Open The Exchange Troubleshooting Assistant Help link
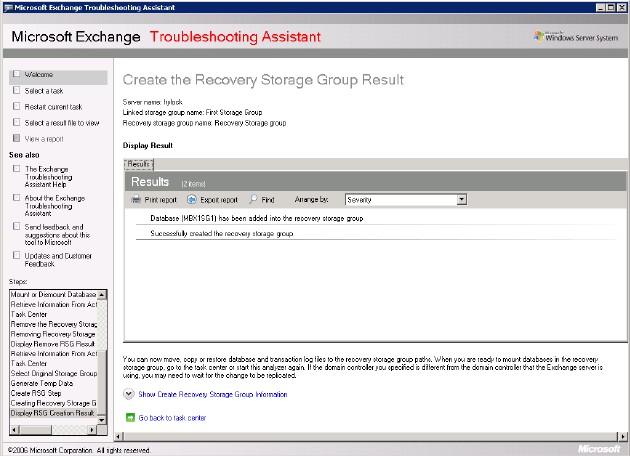The image size is (630, 456). (x=48, y=177)
